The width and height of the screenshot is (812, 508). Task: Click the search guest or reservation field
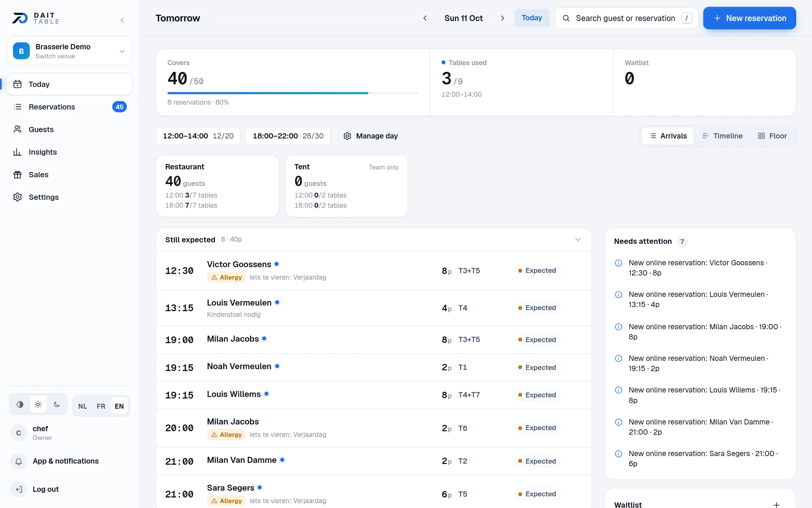click(626, 18)
